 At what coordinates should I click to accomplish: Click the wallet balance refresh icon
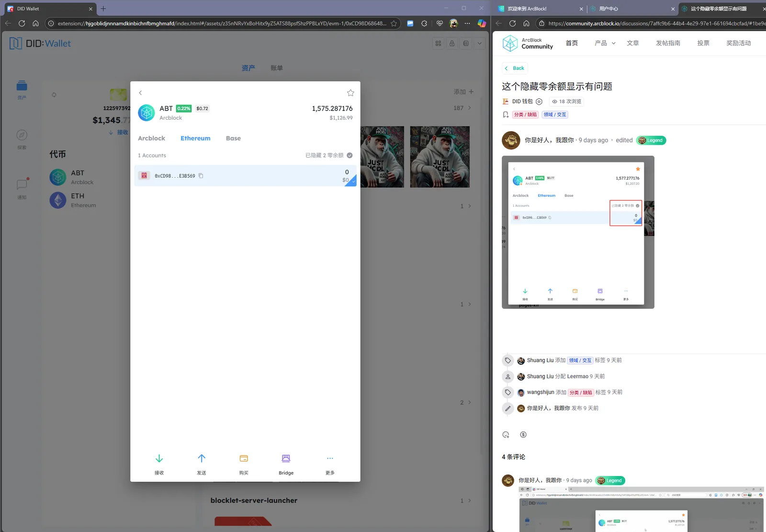(54, 95)
